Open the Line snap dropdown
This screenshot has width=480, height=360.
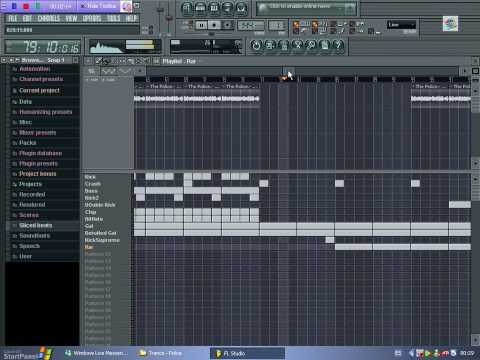click(x=401, y=25)
